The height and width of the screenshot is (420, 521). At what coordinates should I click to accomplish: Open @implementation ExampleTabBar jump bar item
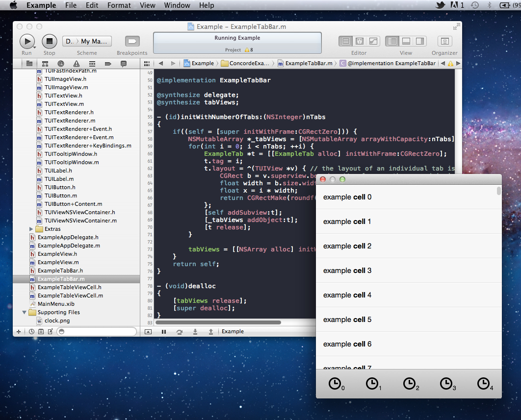(x=388, y=63)
